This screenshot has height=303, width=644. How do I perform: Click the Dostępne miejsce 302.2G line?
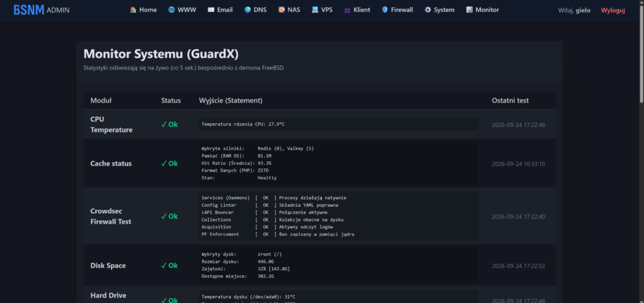click(x=238, y=277)
